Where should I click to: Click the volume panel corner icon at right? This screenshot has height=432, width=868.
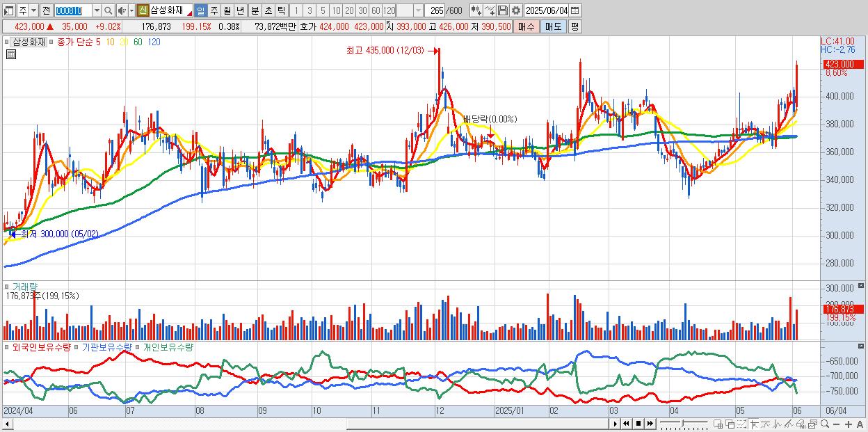point(862,286)
